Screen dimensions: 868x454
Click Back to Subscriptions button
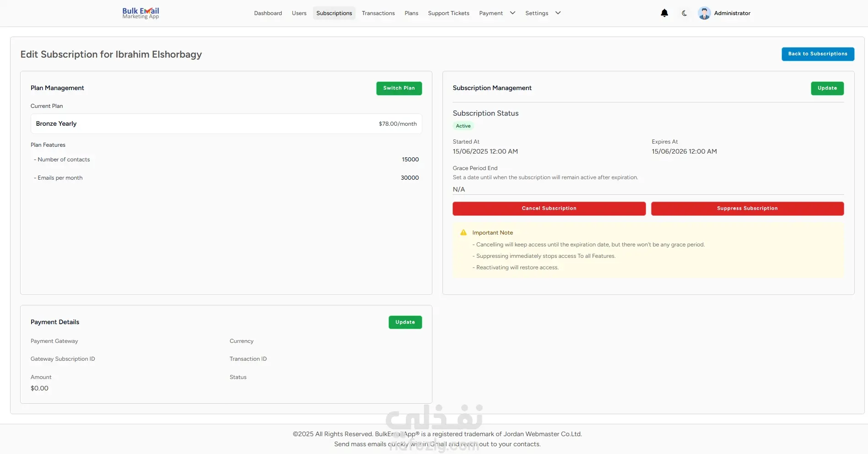pyautogui.click(x=818, y=54)
